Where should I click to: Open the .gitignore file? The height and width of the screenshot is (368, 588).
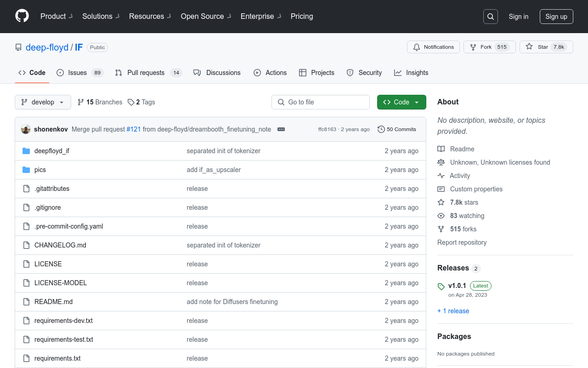(x=48, y=207)
